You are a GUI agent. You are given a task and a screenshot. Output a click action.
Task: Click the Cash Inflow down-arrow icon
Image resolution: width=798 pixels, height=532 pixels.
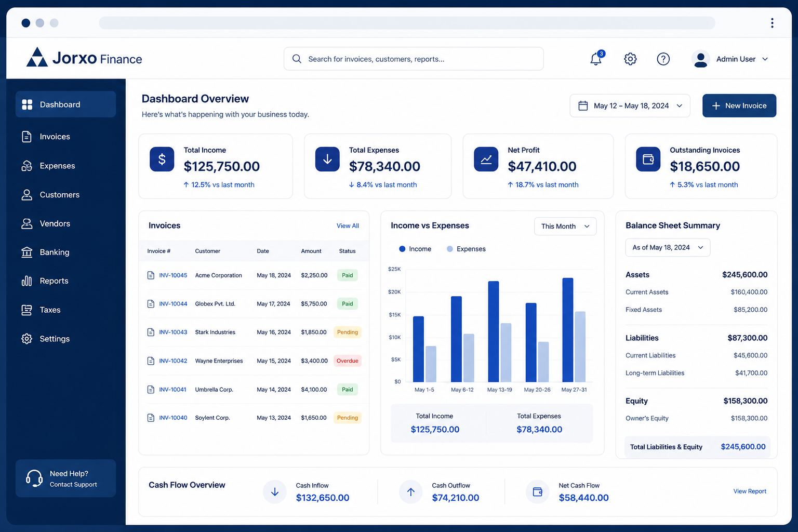pos(275,491)
